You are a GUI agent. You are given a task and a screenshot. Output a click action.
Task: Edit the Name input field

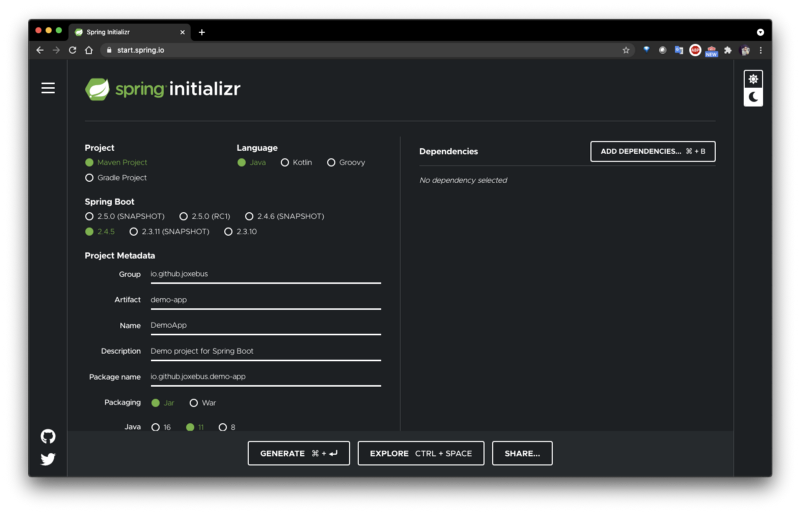pos(265,326)
